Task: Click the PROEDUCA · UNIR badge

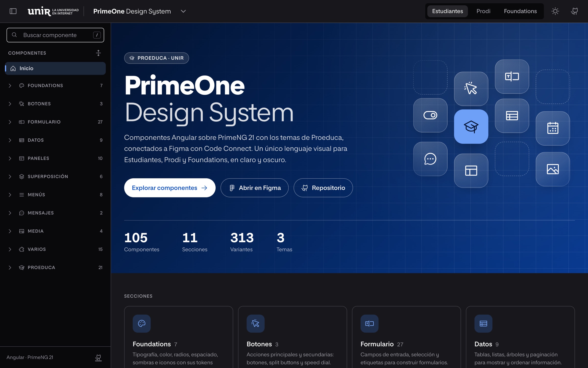Action: (157, 58)
